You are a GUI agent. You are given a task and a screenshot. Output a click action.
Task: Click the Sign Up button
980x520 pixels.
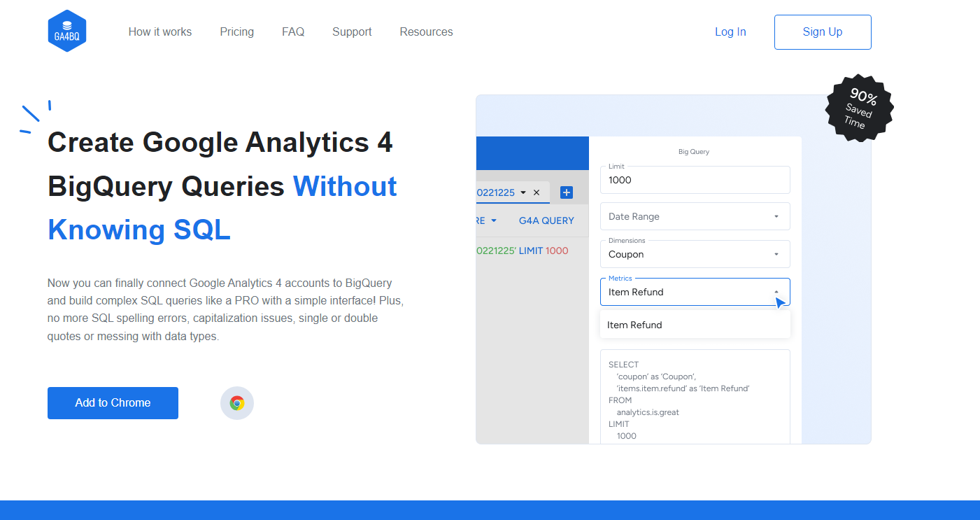coord(823,32)
